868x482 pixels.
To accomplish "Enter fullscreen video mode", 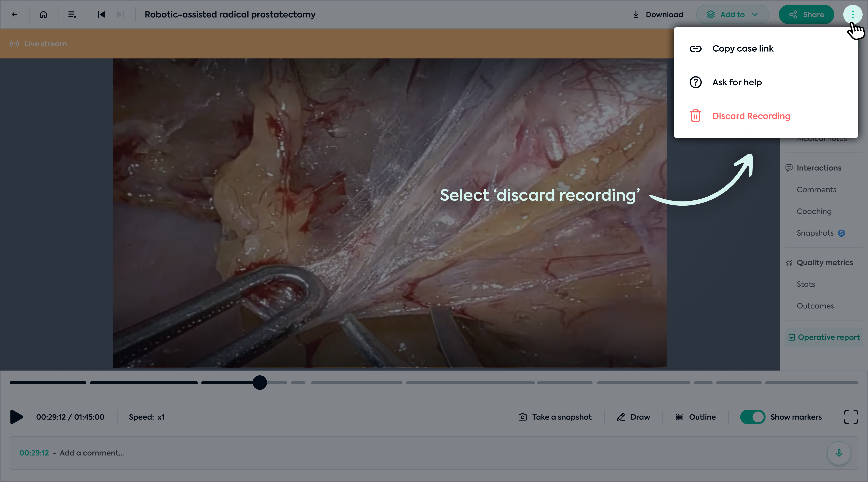I will (851, 417).
